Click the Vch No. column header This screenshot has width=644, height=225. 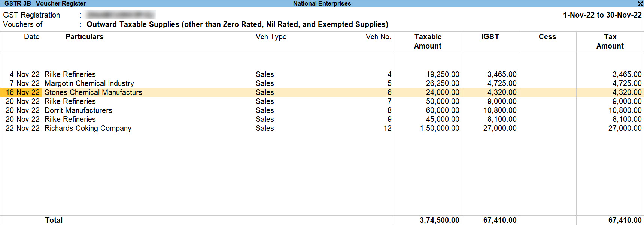click(x=378, y=37)
